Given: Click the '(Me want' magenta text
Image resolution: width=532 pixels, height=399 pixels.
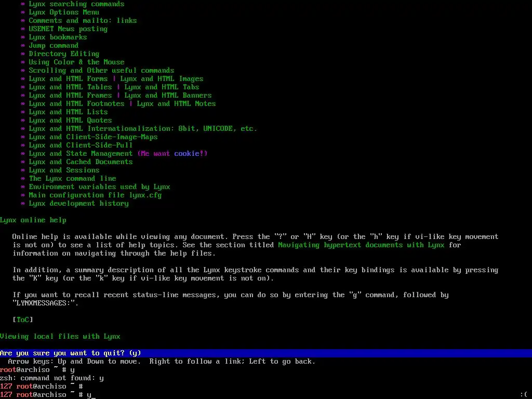Looking at the screenshot, I should tap(154, 154).
